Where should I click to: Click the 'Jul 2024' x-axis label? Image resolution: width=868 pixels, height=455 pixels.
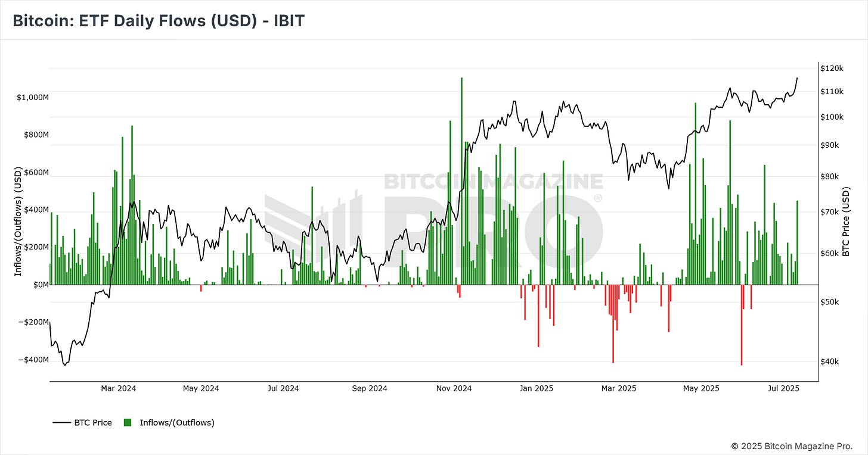tap(283, 388)
